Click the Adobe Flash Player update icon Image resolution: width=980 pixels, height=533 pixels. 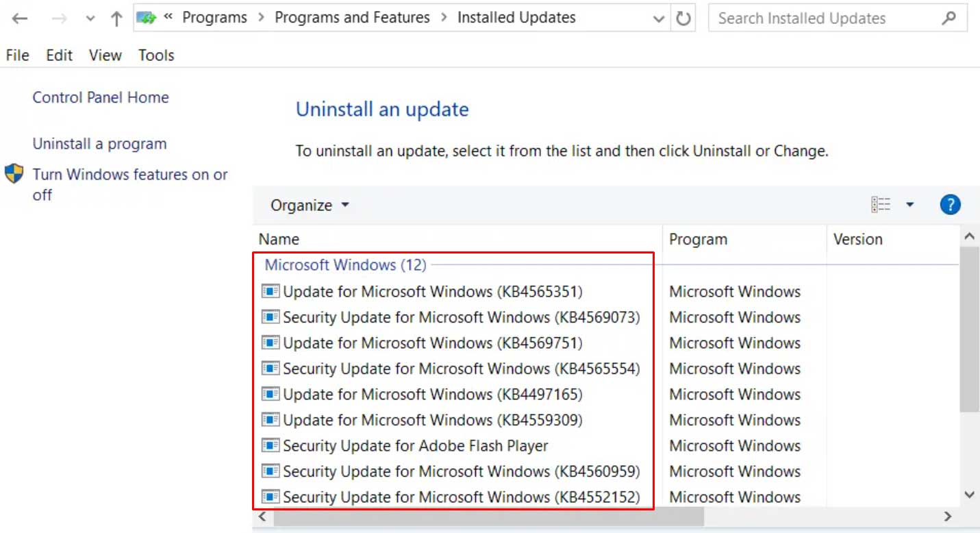coord(271,445)
